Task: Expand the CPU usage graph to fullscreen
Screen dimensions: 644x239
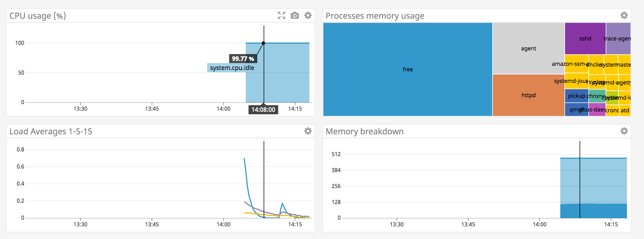Action: [281, 15]
